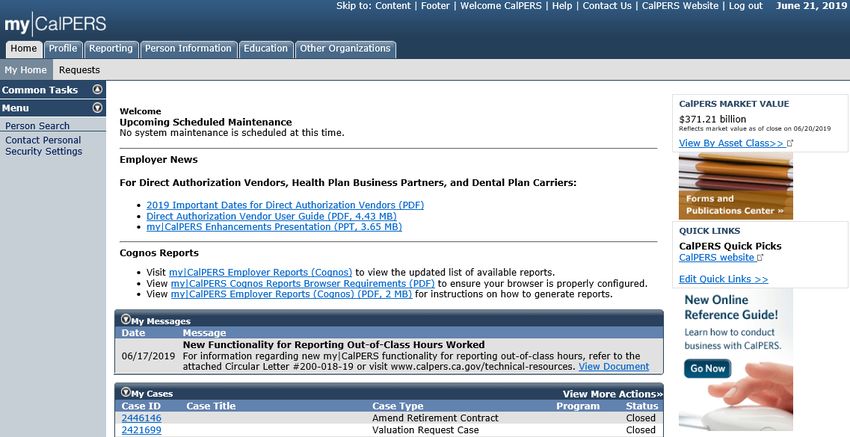
Task: Select the My Home sub-tab
Action: click(x=26, y=70)
